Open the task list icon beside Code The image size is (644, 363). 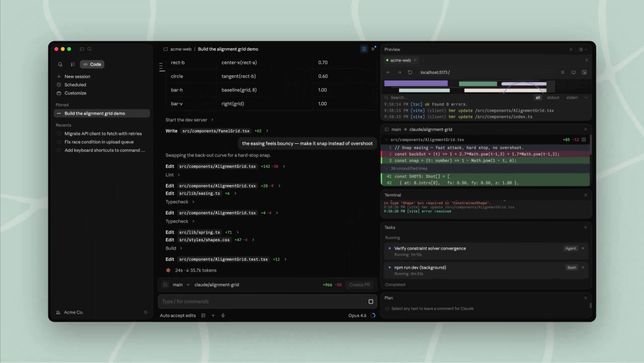tap(73, 64)
